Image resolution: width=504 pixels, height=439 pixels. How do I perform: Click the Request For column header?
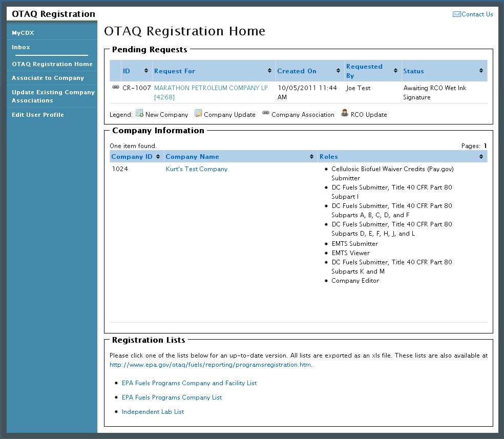175,71
